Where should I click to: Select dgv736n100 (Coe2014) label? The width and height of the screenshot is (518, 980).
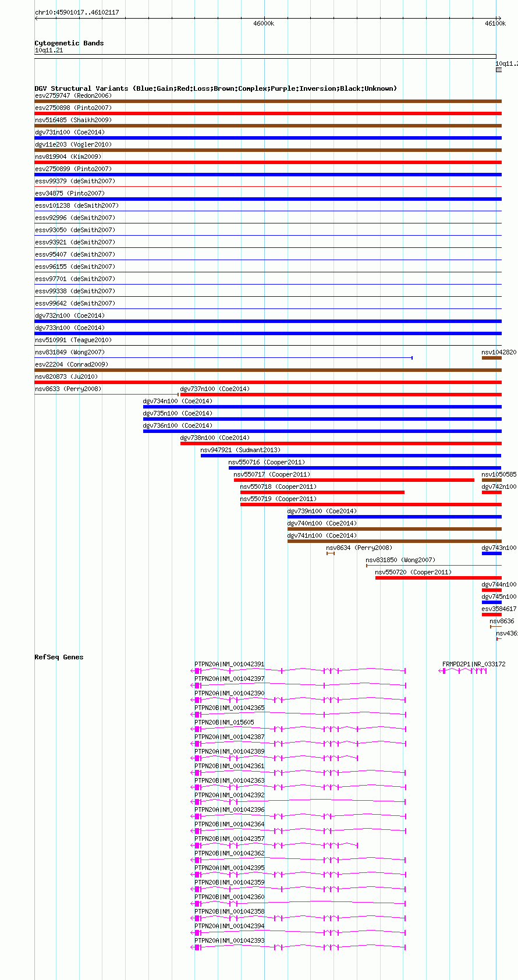click(x=178, y=425)
